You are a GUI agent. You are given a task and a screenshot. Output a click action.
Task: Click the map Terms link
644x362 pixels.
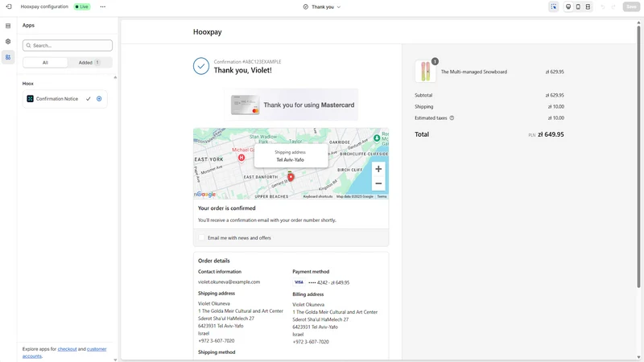pyautogui.click(x=382, y=196)
